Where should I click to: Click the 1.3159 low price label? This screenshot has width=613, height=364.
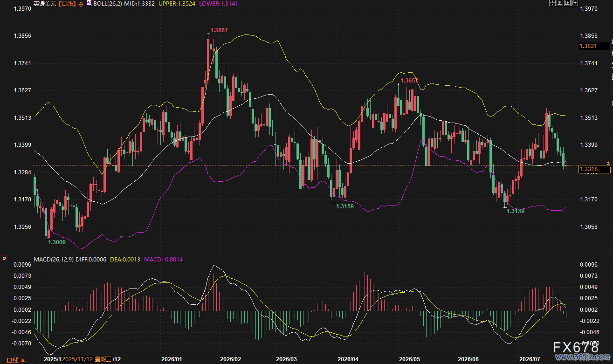tap(345, 206)
